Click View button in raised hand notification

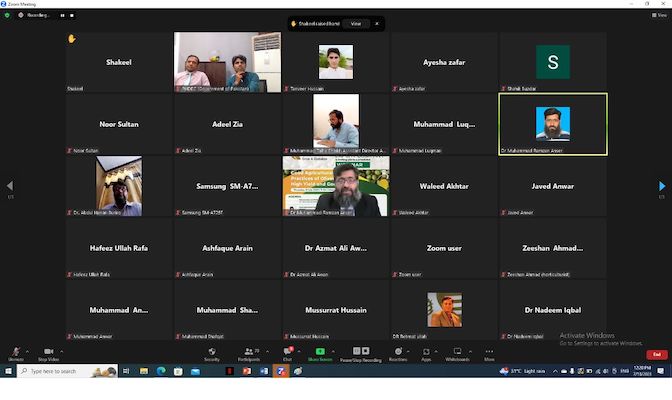[x=355, y=23]
